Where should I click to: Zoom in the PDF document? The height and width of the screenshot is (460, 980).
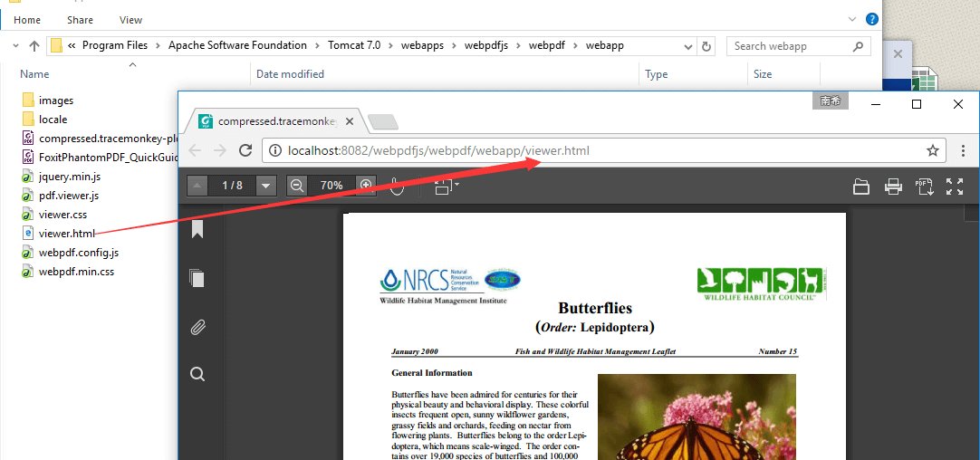point(366,186)
